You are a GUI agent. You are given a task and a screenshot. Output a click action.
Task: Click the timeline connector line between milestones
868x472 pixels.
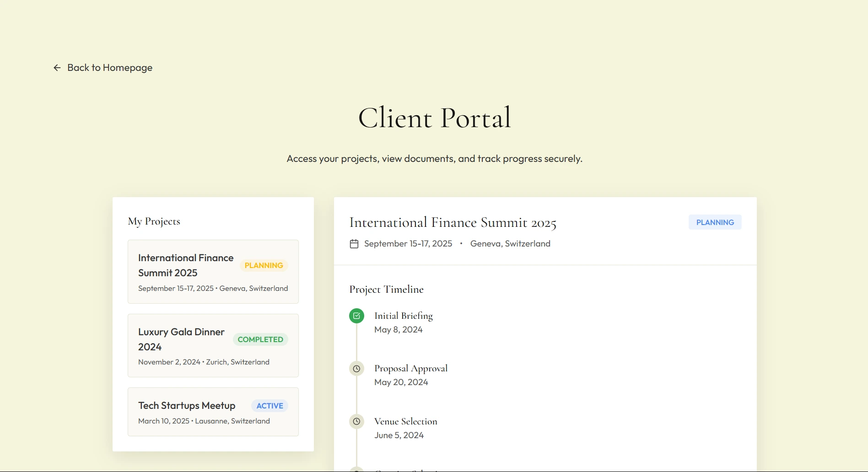356,343
